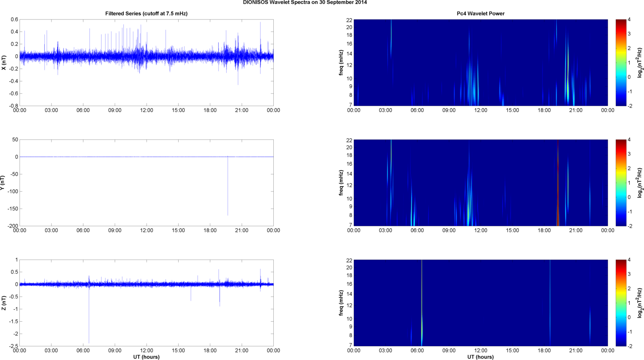Screen dimensions: 644x360
Task: Click the -150 tick on Y plot
Action: click(13, 209)
